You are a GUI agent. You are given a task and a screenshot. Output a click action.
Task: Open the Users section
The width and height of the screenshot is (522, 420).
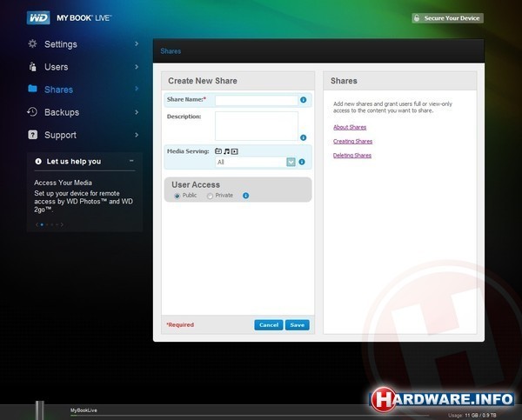[56, 67]
